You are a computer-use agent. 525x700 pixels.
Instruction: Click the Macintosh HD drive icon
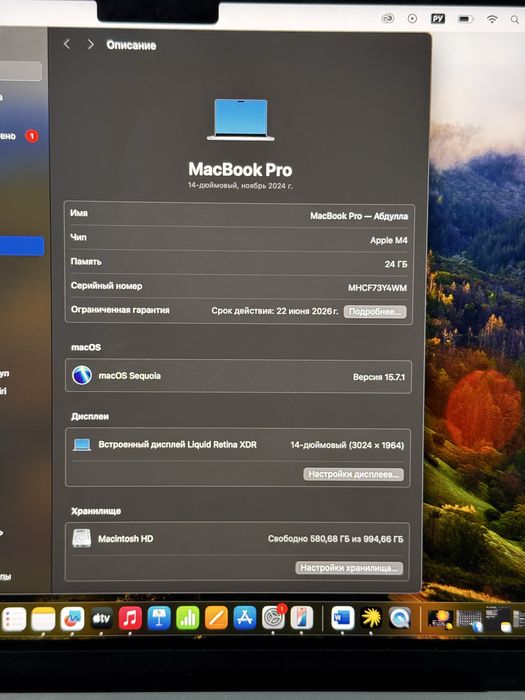pyautogui.click(x=82, y=539)
